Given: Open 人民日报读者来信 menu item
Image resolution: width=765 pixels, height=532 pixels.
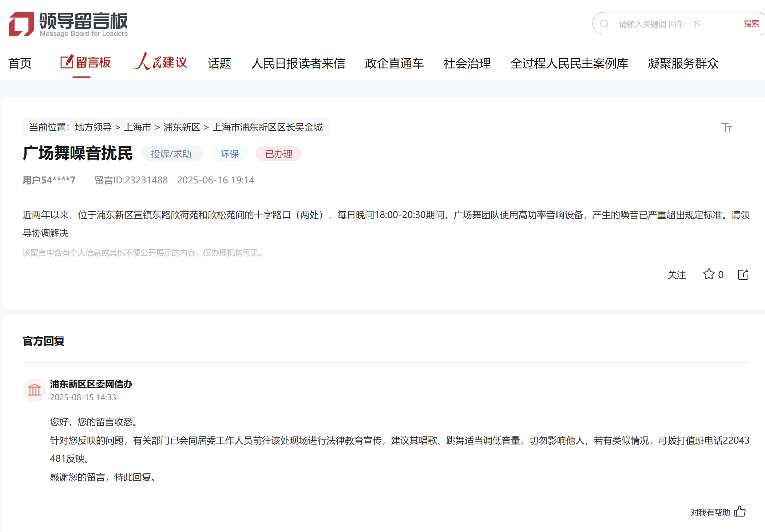Looking at the screenshot, I should [x=298, y=63].
